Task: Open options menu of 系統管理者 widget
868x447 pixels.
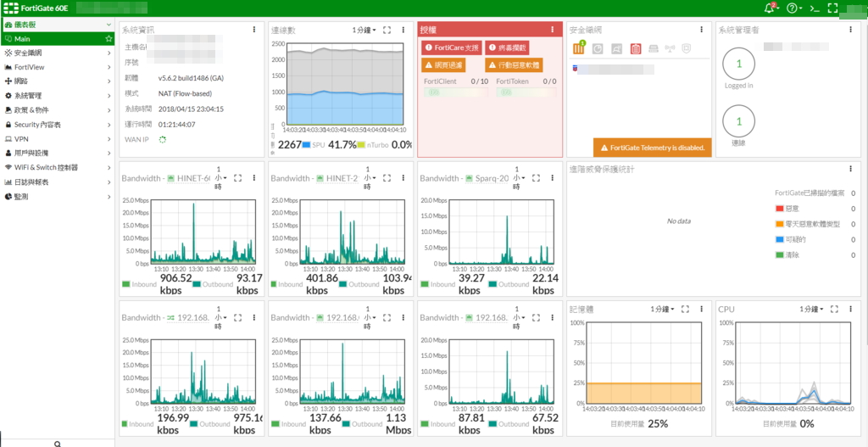Action: (x=851, y=30)
